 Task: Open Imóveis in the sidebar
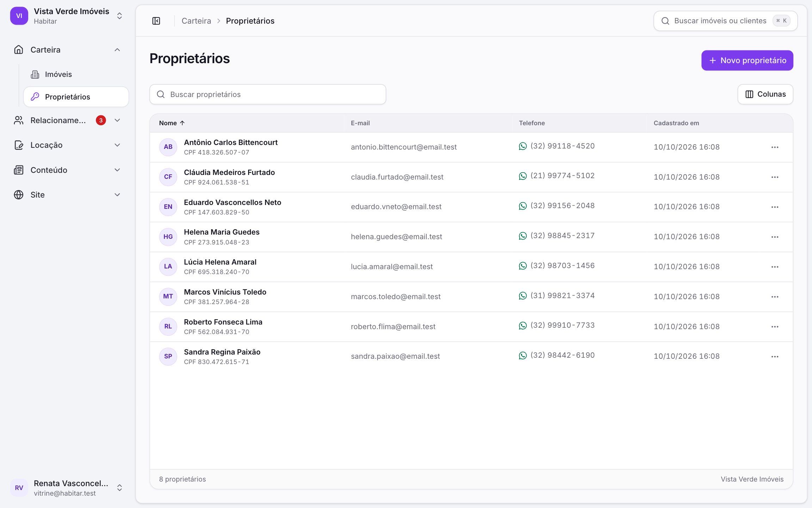click(x=76, y=74)
